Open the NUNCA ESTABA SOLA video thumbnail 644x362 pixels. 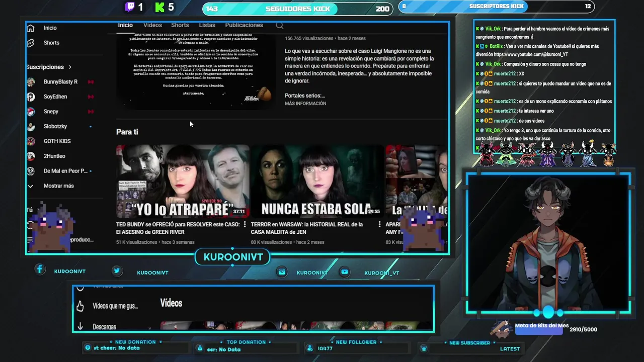pyautogui.click(x=317, y=181)
